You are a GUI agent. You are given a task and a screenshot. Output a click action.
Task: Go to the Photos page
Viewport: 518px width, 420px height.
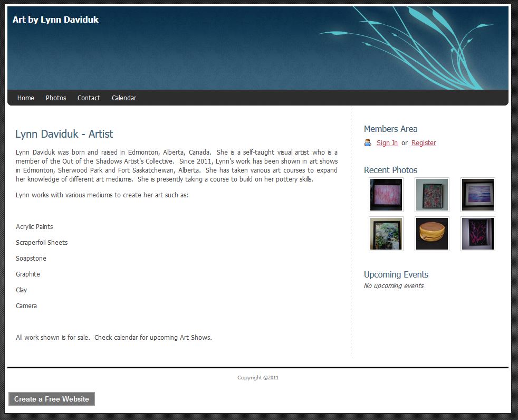pos(56,98)
